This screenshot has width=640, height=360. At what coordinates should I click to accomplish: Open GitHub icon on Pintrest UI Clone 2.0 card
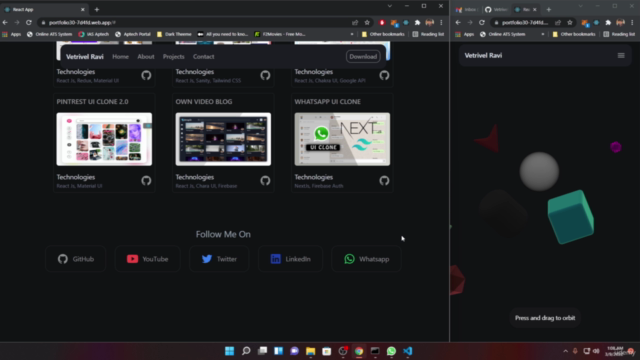coord(146,181)
